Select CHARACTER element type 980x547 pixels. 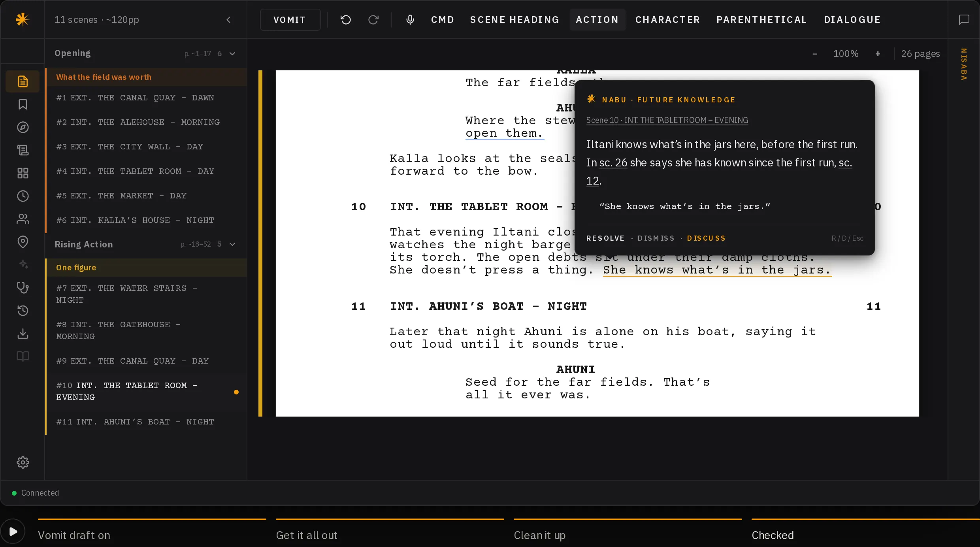pos(667,20)
